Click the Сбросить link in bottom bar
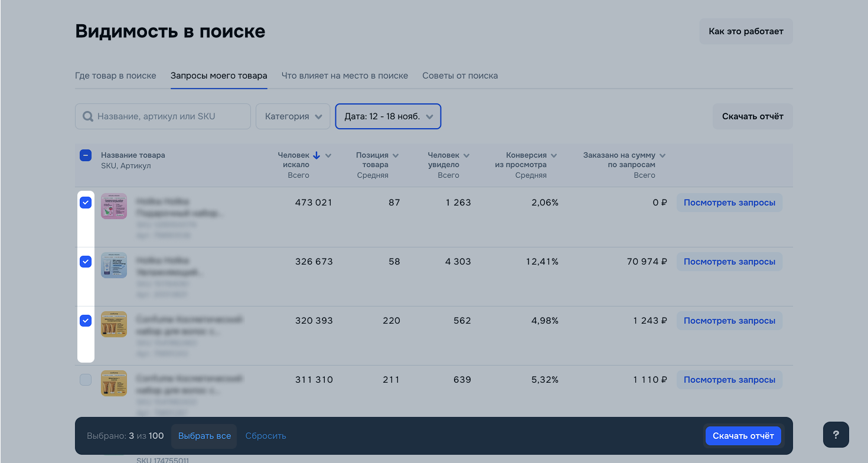868x463 pixels. 266,436
